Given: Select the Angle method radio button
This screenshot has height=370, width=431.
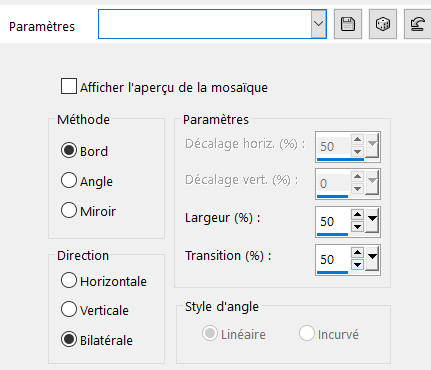Looking at the screenshot, I should point(69,180).
